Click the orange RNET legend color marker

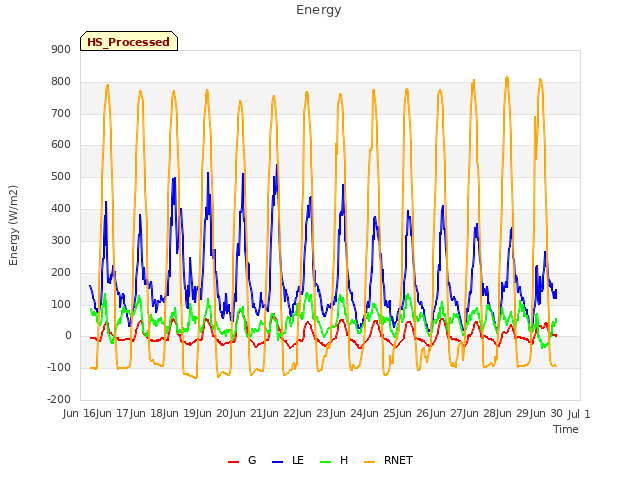click(369, 462)
